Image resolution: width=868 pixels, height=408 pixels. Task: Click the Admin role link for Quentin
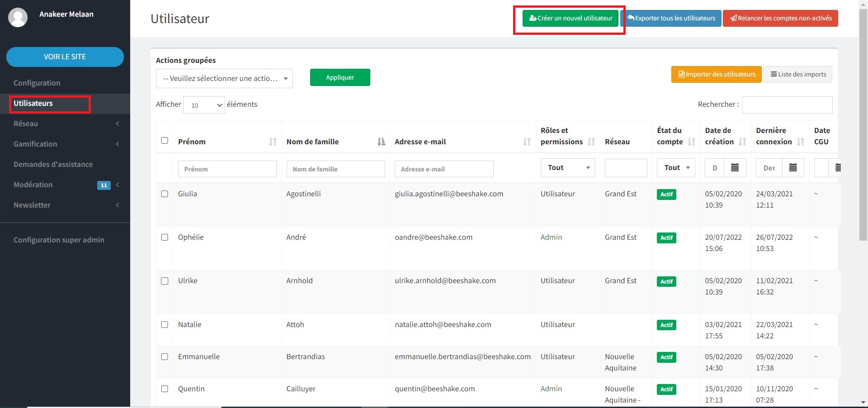coord(551,389)
